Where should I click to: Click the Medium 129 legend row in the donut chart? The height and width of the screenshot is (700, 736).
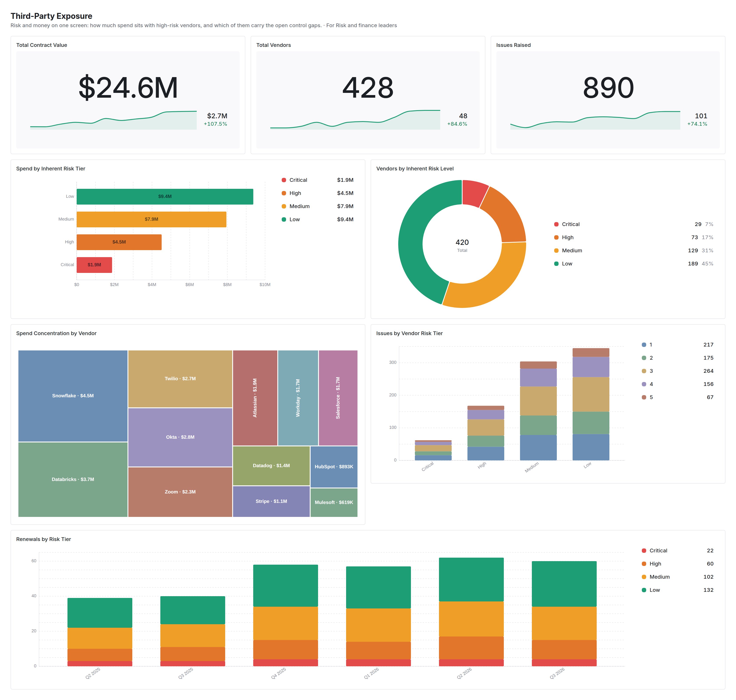tap(633, 250)
